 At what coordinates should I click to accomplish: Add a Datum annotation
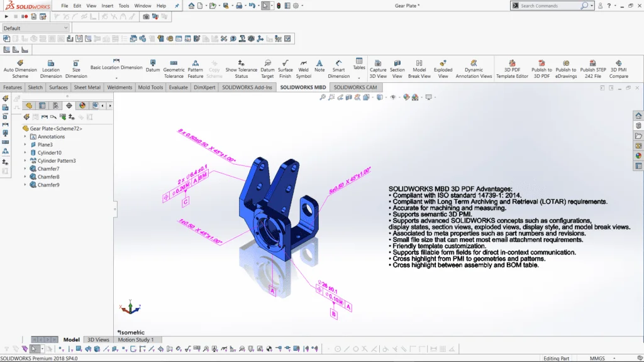[152, 65]
